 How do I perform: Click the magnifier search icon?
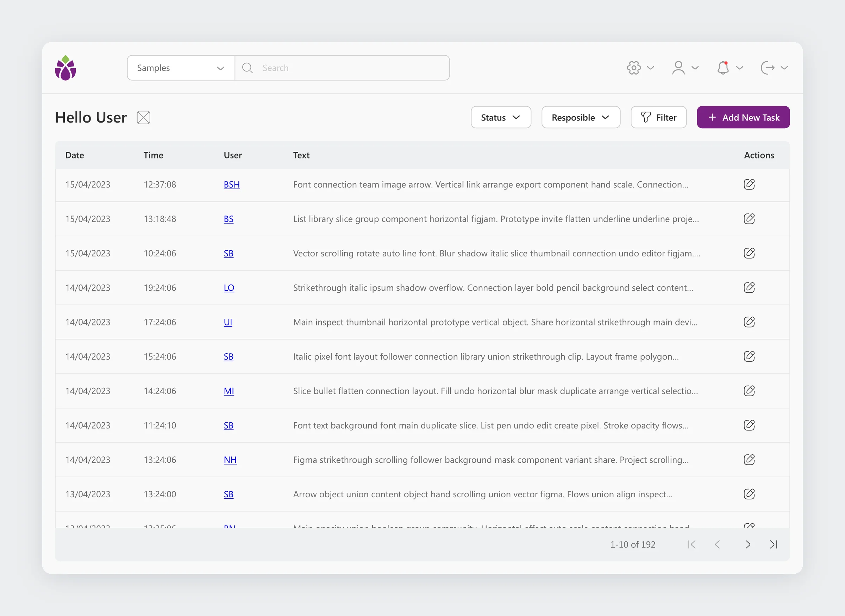(248, 68)
